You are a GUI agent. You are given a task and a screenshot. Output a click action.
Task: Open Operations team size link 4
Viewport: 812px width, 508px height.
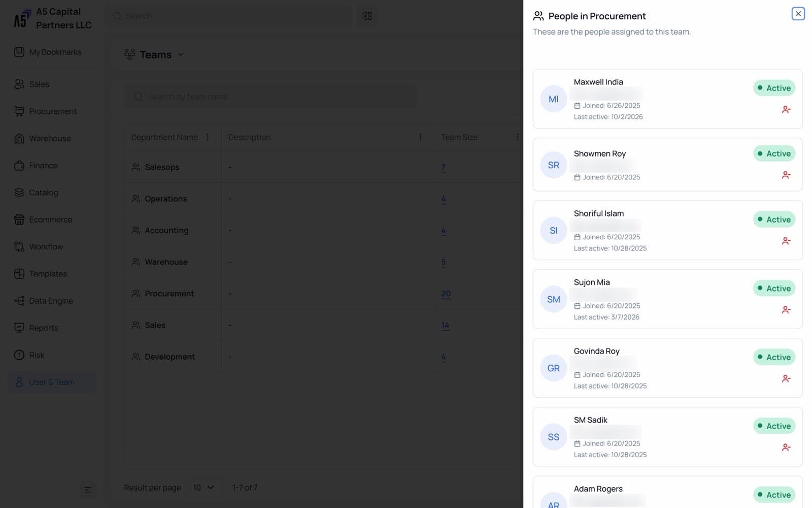click(444, 199)
